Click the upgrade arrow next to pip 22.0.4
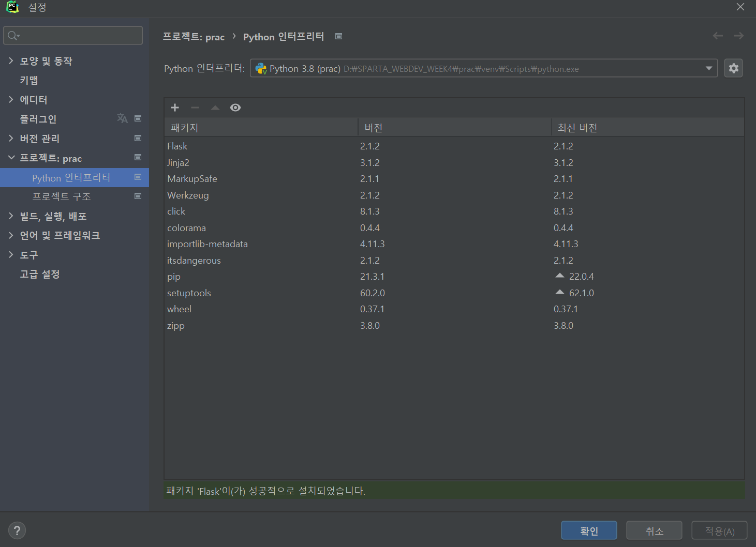Image resolution: width=756 pixels, height=547 pixels. 560,276
